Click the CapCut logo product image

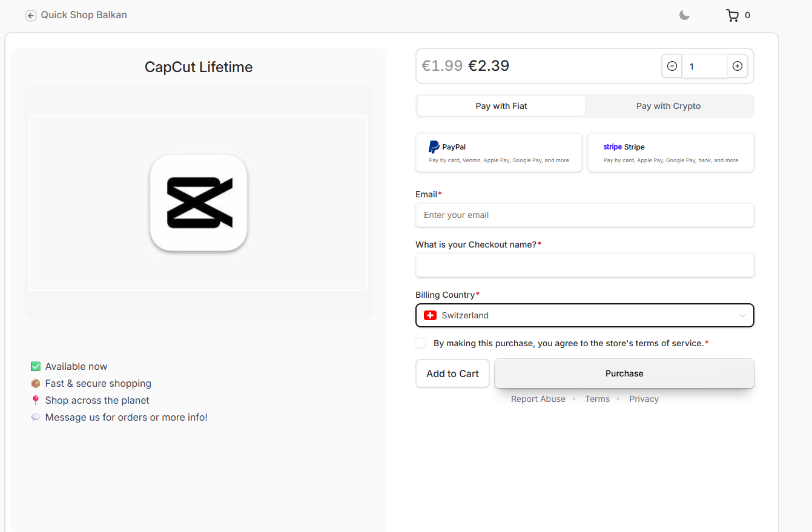[199, 203]
